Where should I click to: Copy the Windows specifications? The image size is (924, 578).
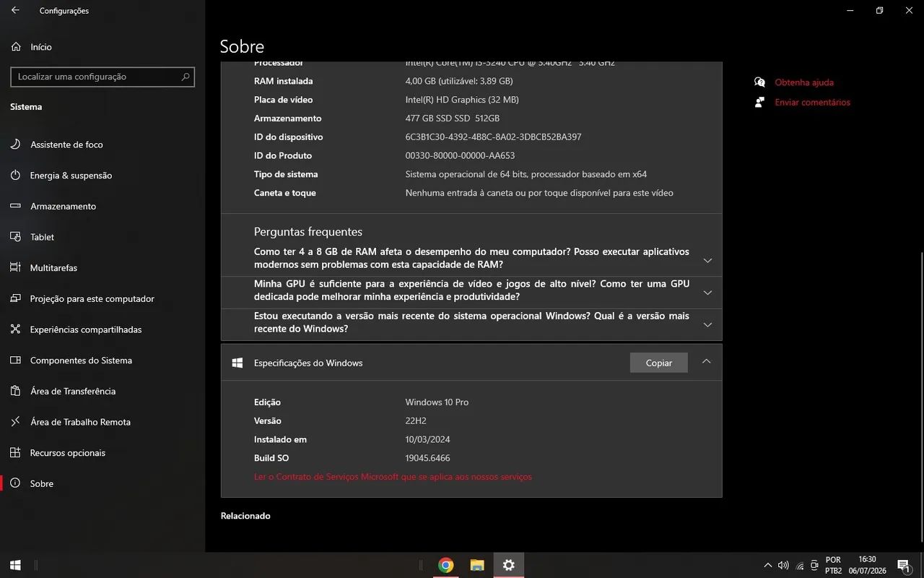pyautogui.click(x=658, y=363)
